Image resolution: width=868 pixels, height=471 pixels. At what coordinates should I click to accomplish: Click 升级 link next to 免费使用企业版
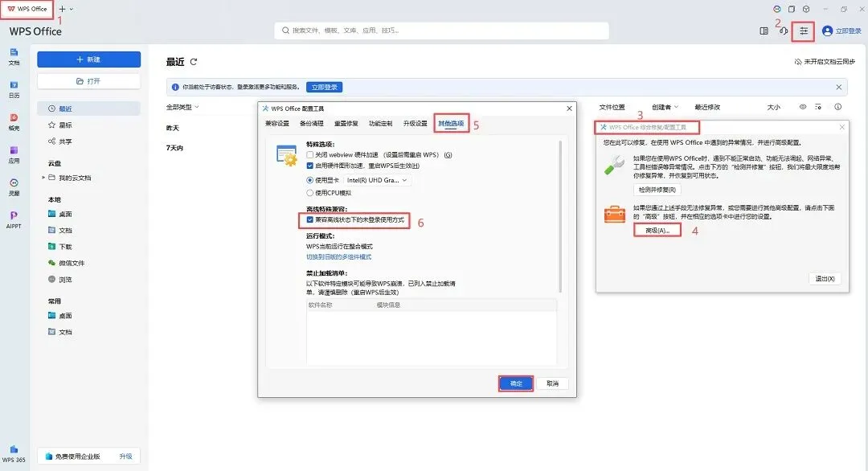[x=125, y=457]
